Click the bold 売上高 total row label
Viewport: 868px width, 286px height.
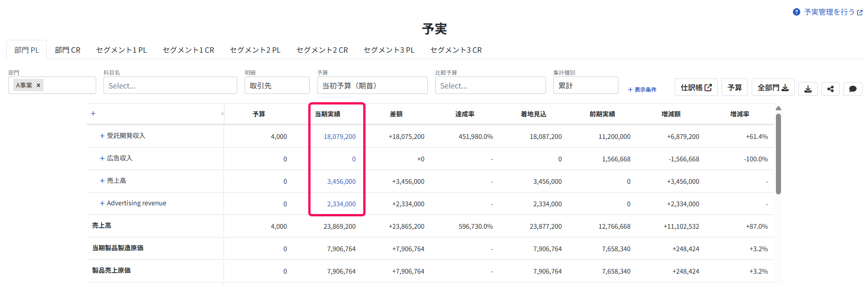point(102,225)
